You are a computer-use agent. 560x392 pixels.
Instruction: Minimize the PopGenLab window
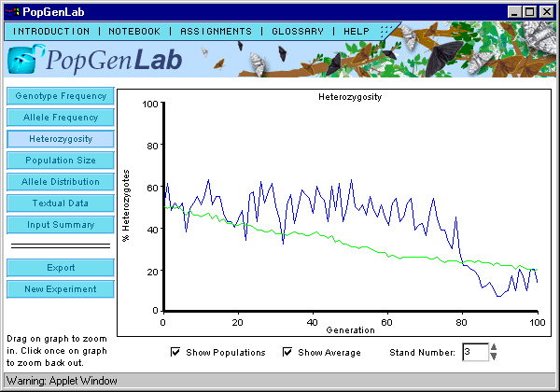point(514,12)
